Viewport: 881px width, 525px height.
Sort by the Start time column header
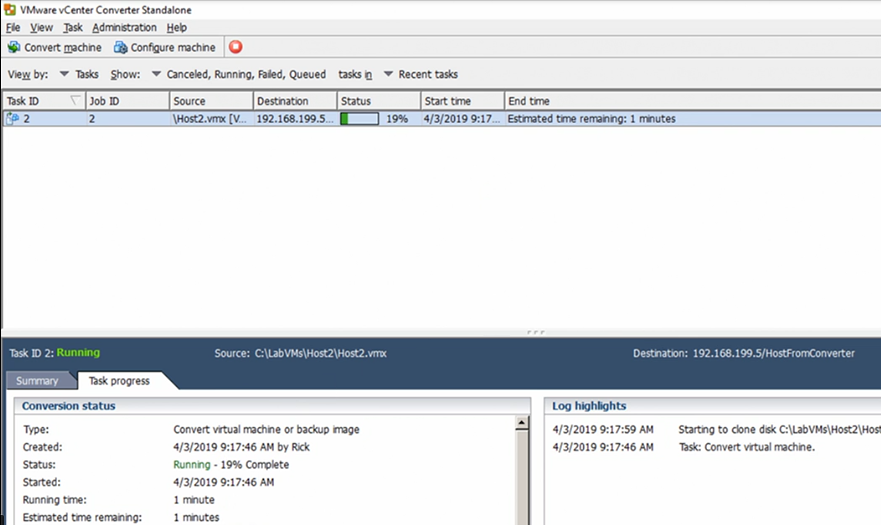462,101
